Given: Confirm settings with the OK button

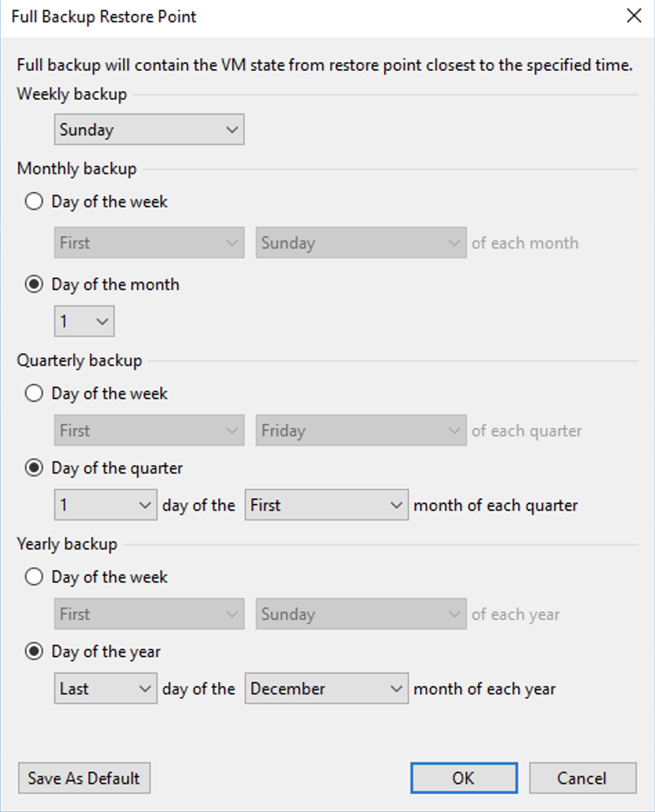Looking at the screenshot, I should [464, 778].
